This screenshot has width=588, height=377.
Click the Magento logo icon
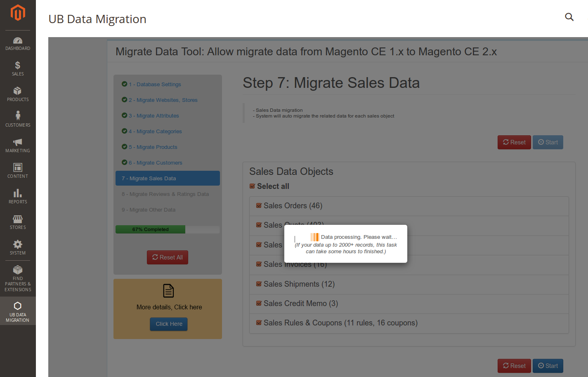pyautogui.click(x=18, y=13)
